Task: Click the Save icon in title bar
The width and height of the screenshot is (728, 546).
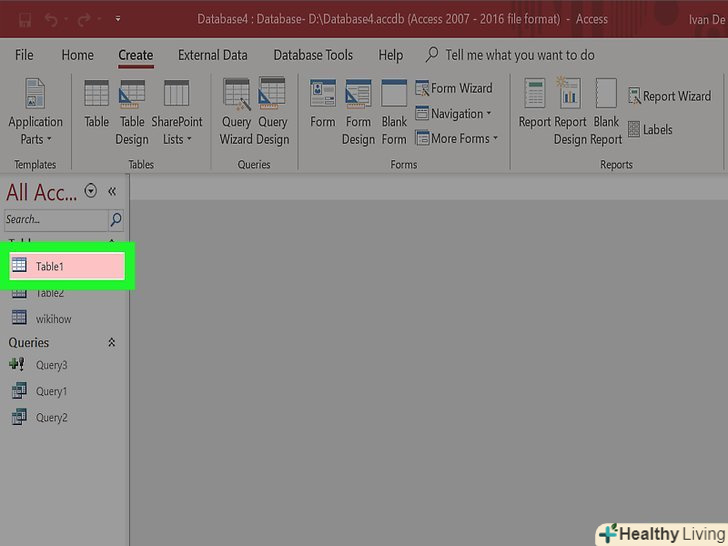Action: point(25,20)
